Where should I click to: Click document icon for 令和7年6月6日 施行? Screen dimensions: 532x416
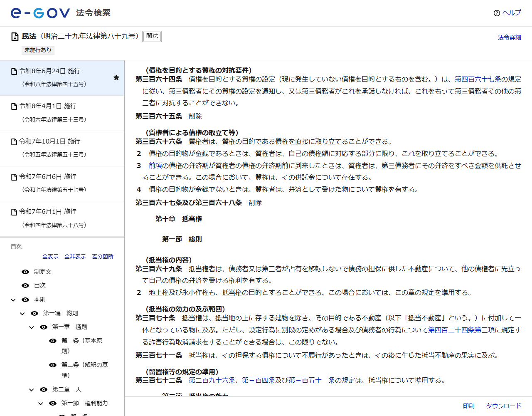14,177
